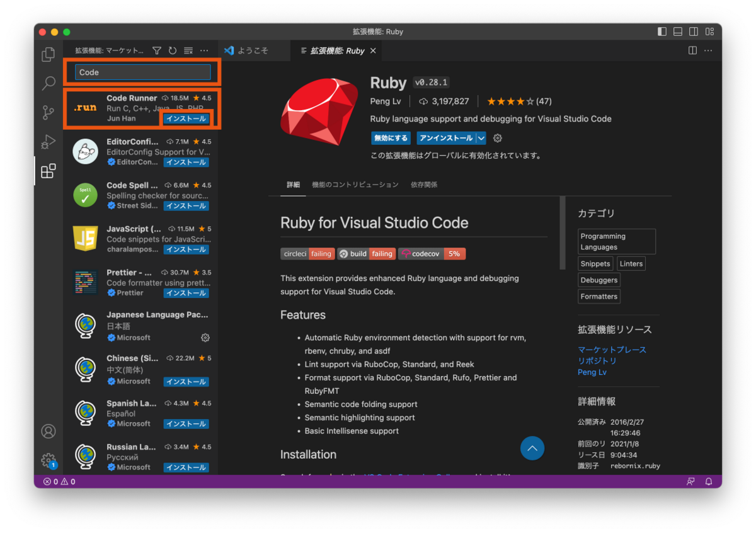Open the 機能のコントリビューション tab

coord(355,185)
